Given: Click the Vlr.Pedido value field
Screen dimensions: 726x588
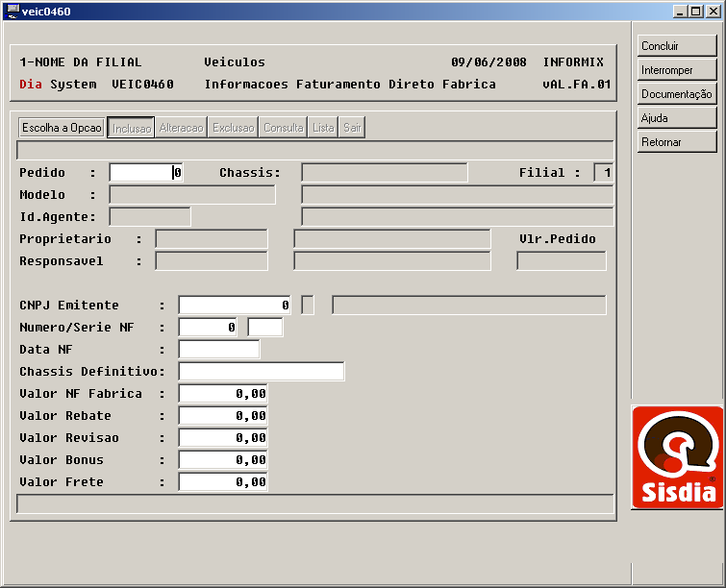Looking at the screenshot, I should coord(562,261).
